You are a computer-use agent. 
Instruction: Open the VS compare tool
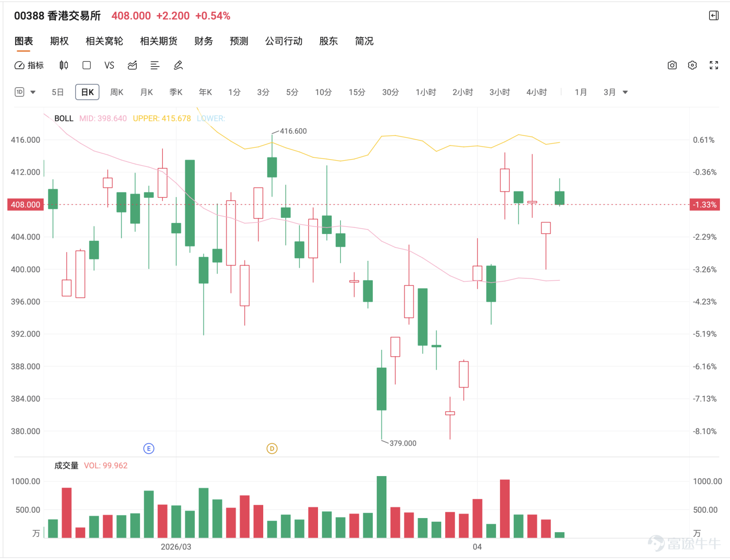click(x=109, y=65)
